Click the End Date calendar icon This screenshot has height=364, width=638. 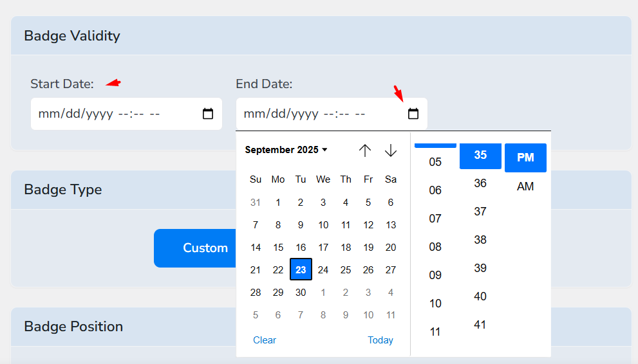pos(413,114)
